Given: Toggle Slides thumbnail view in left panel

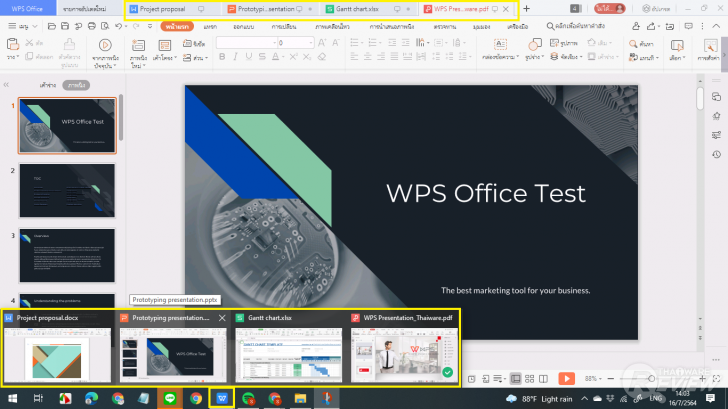Looking at the screenshot, I should [77, 85].
